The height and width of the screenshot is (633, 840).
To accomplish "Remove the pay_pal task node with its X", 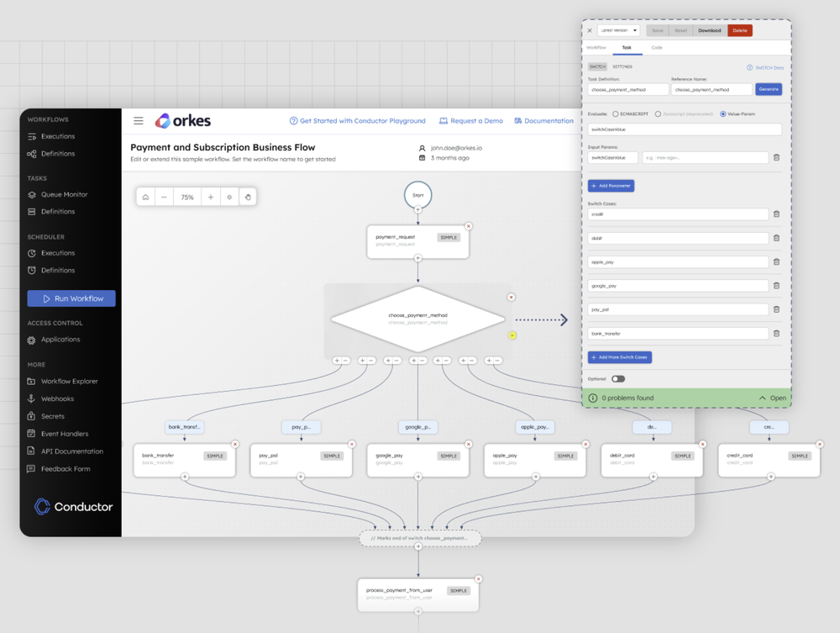I will 352,445.
